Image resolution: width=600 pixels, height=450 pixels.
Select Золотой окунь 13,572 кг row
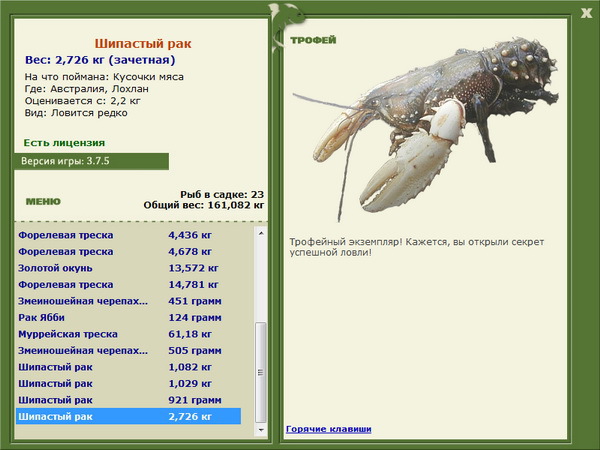(x=128, y=268)
